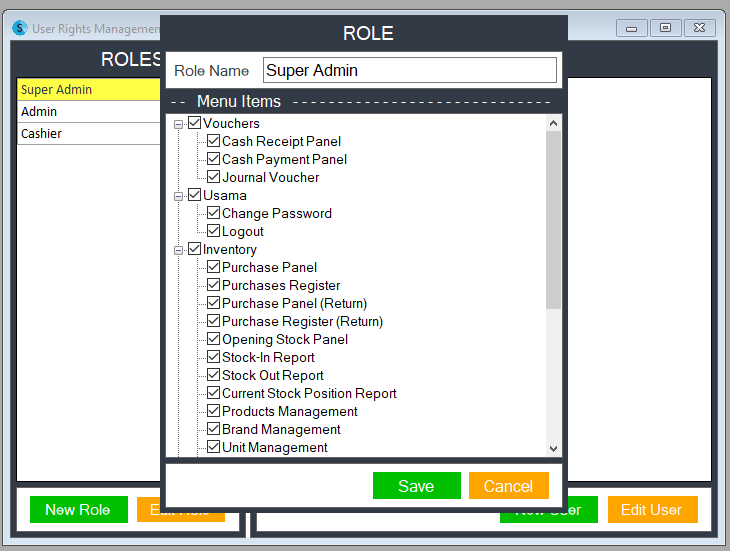
Task: Toggle the Products Management checkbox
Action: [213, 411]
